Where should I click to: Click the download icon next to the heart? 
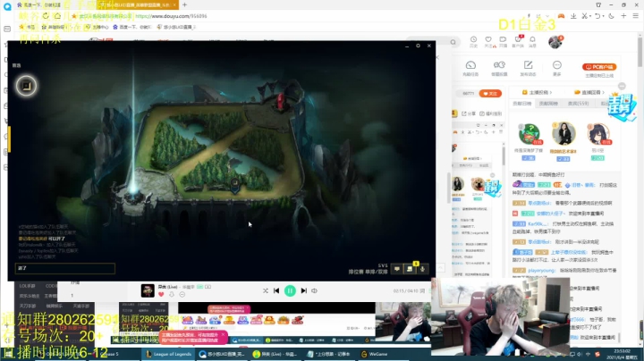pos(172,295)
